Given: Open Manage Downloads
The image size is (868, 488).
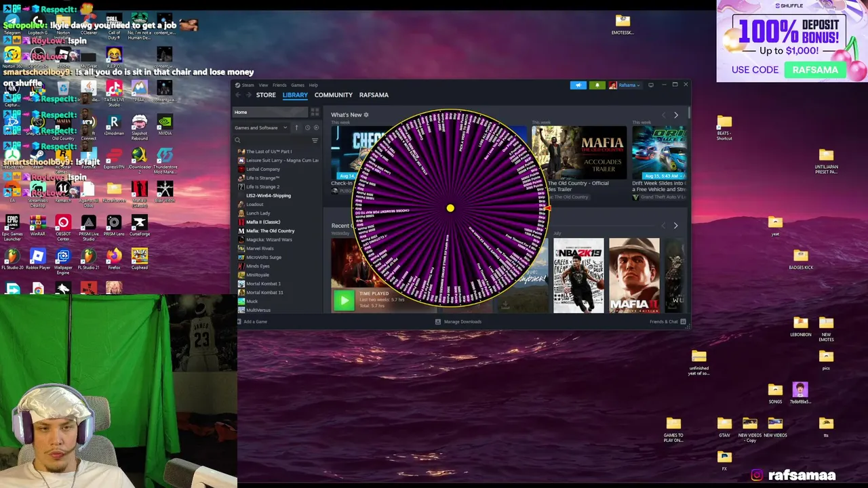Looking at the screenshot, I should click(x=458, y=322).
